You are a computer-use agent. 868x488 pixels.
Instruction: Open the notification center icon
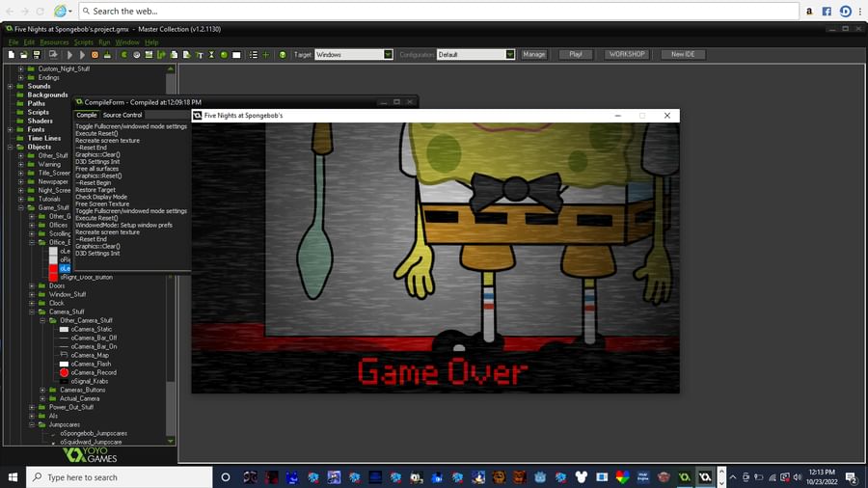click(x=852, y=477)
